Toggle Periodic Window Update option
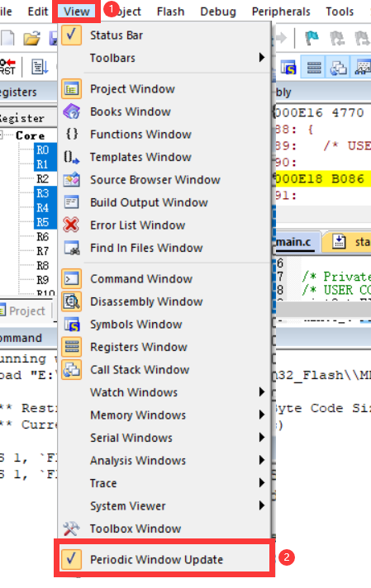The width and height of the screenshot is (371, 588). click(164, 559)
